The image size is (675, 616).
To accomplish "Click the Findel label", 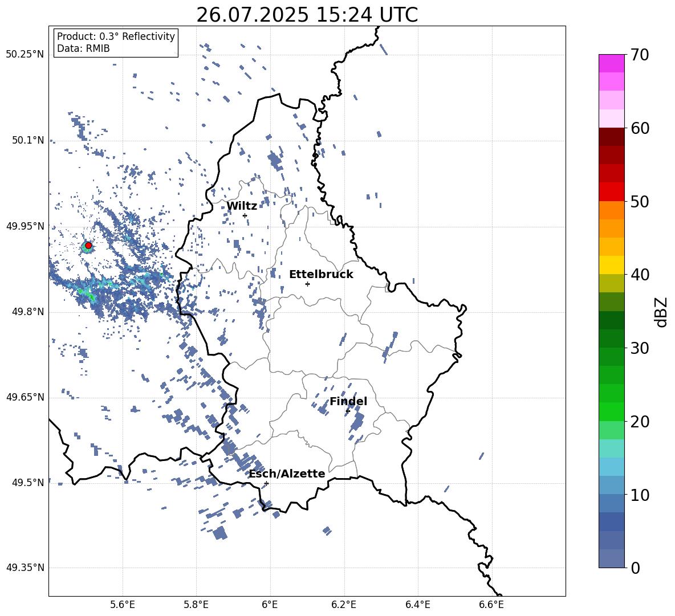I will point(348,401).
